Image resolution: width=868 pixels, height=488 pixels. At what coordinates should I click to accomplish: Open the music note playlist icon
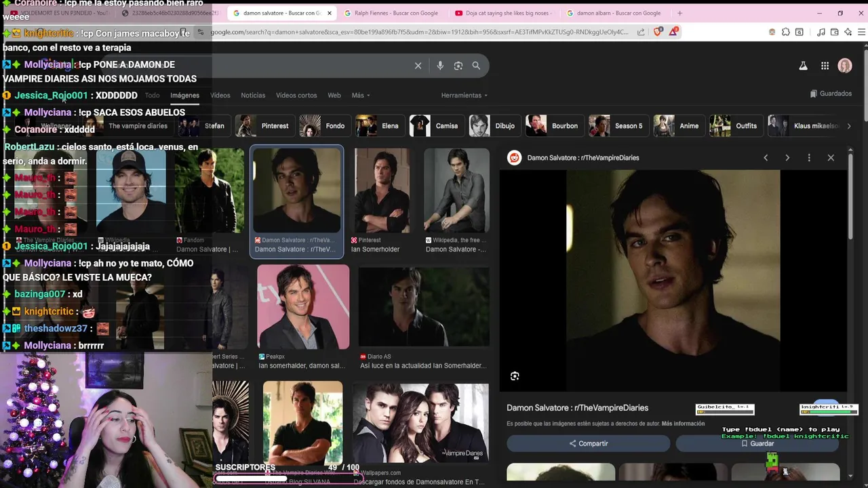[821, 32]
